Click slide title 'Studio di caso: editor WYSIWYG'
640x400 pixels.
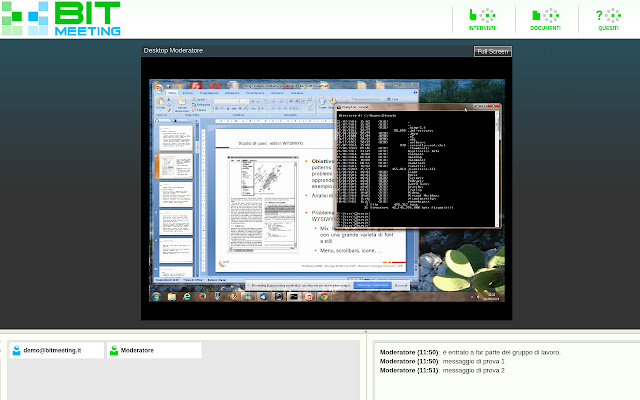(x=271, y=143)
